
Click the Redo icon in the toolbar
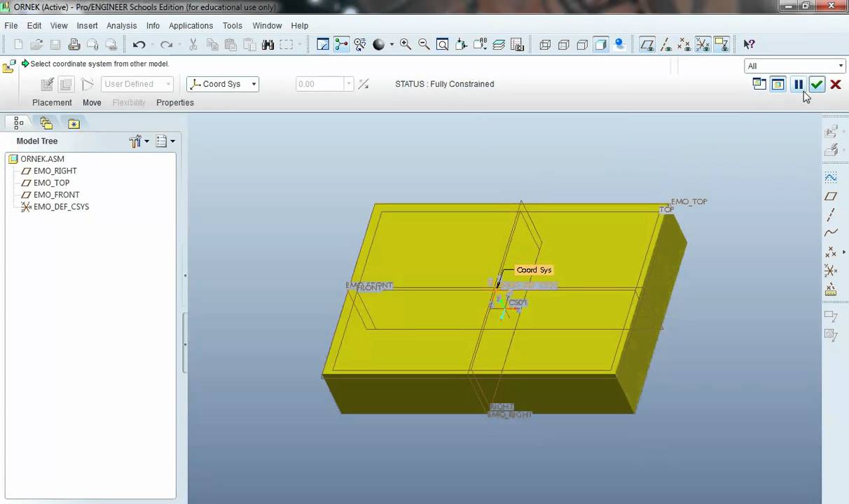coord(166,45)
